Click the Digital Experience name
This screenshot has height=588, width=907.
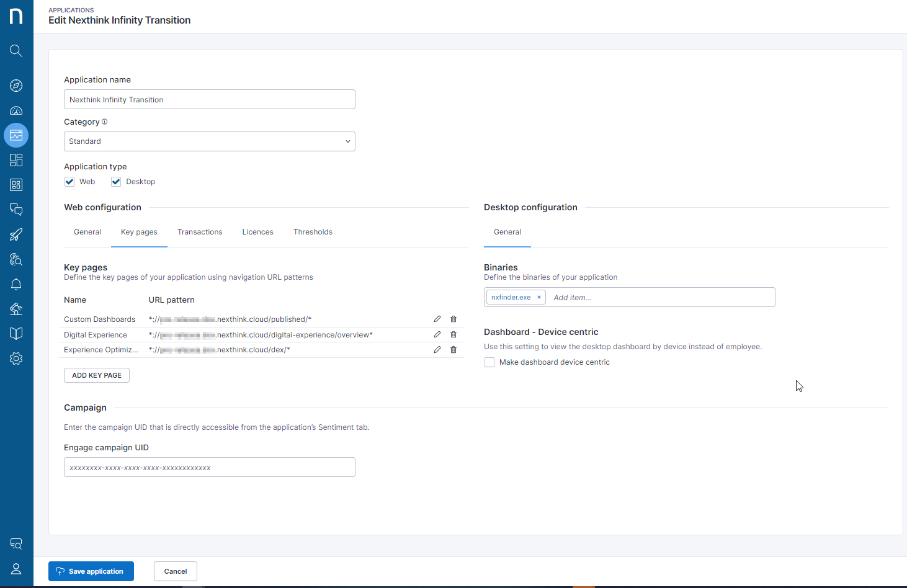[96, 335]
